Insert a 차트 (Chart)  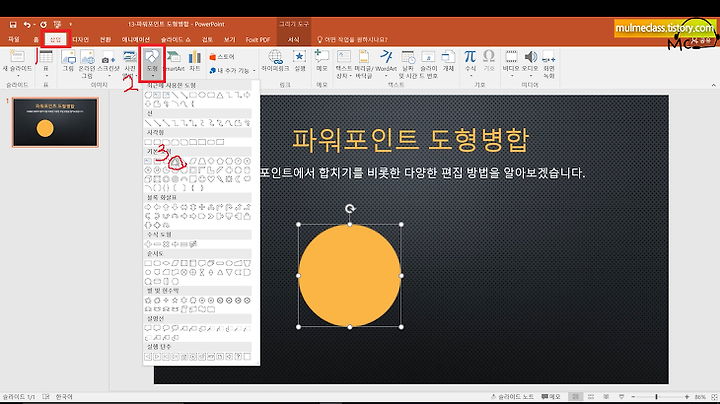[195, 61]
